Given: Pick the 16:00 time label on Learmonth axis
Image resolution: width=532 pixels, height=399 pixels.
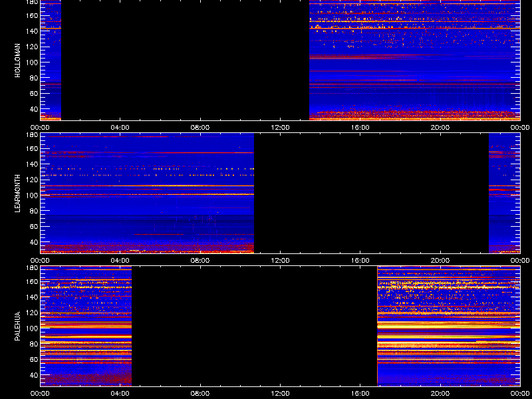Looking at the screenshot, I should click(360, 261).
